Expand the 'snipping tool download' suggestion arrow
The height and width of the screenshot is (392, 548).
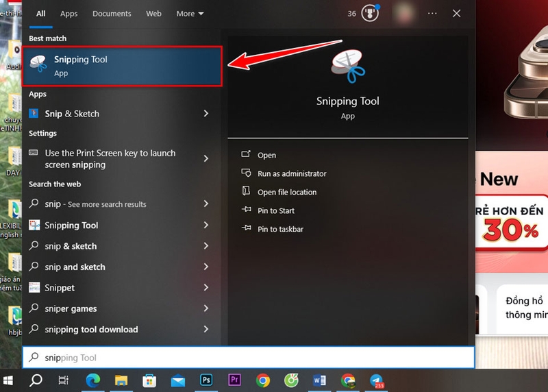[206, 329]
